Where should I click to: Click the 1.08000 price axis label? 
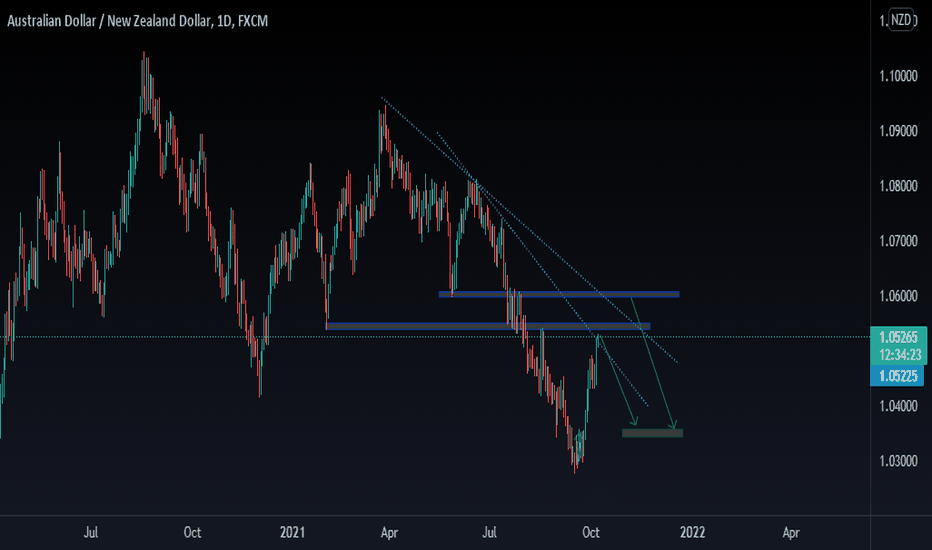[898, 186]
